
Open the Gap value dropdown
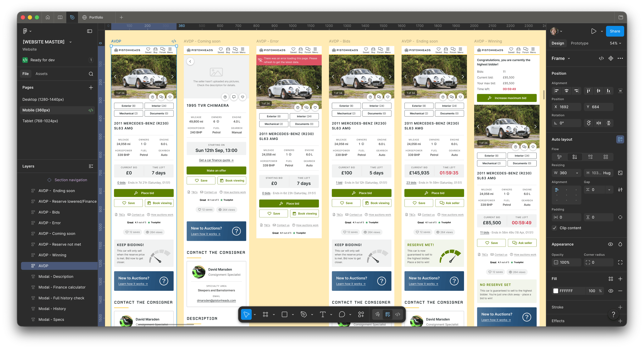(x=609, y=190)
